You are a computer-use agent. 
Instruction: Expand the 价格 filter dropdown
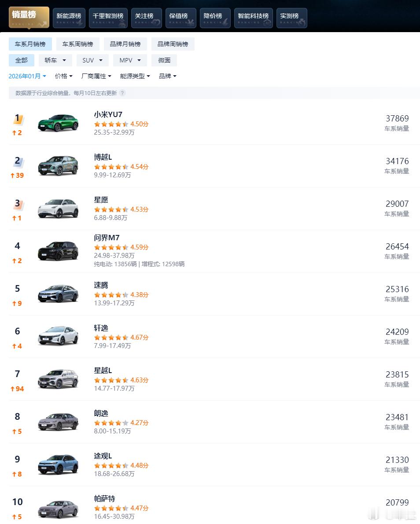pos(63,76)
